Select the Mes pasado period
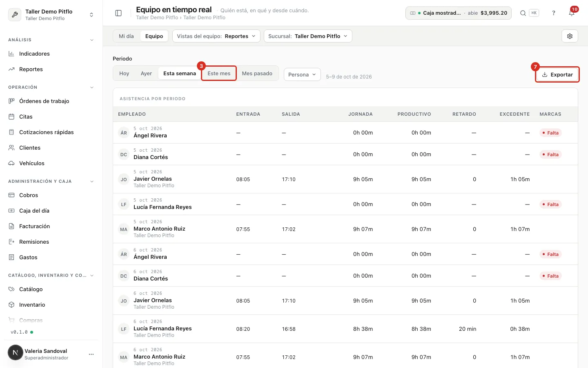This screenshot has width=588, height=368. tap(257, 73)
